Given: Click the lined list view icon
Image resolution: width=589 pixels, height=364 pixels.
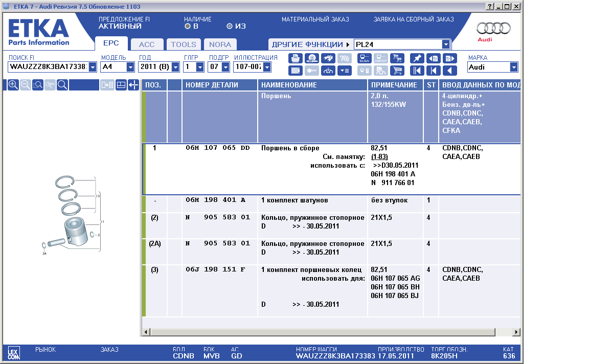Looking at the screenshot, I should (x=295, y=71).
